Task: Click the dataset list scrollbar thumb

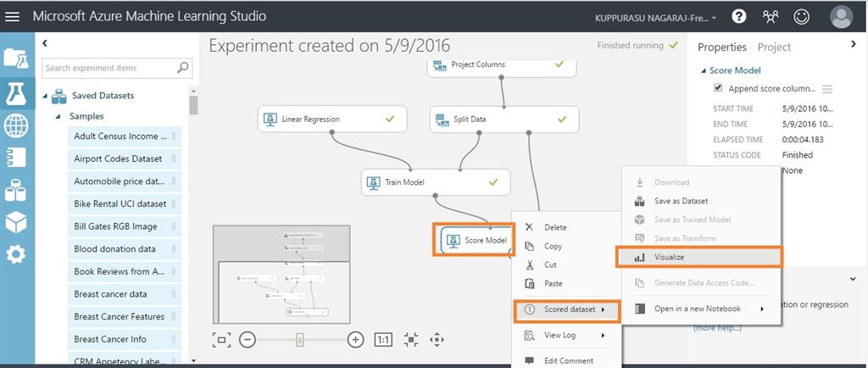Action: (x=193, y=104)
